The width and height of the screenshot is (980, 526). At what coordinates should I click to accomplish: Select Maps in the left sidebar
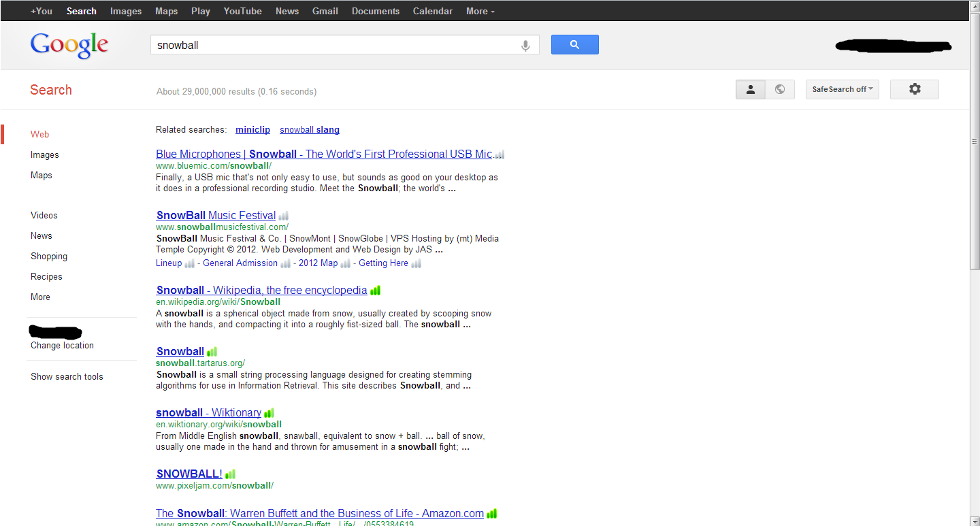42,175
